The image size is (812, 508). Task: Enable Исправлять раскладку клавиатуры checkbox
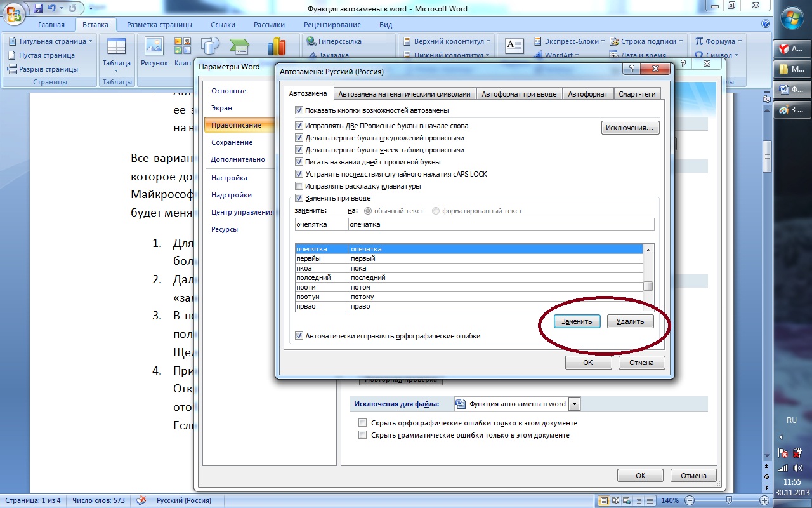tap(299, 186)
